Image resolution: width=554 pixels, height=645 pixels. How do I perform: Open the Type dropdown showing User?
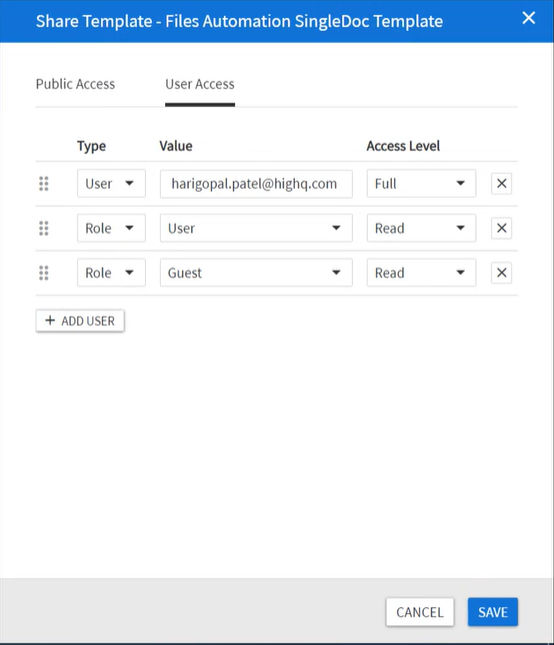111,183
